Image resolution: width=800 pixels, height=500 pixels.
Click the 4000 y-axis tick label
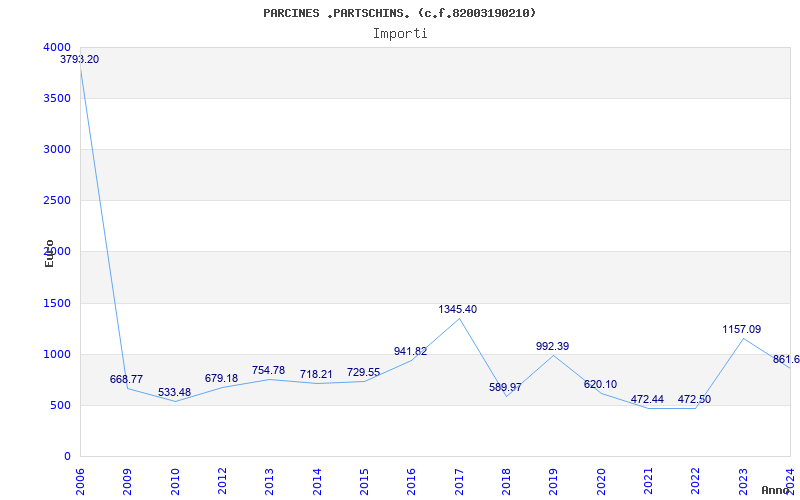57,48
